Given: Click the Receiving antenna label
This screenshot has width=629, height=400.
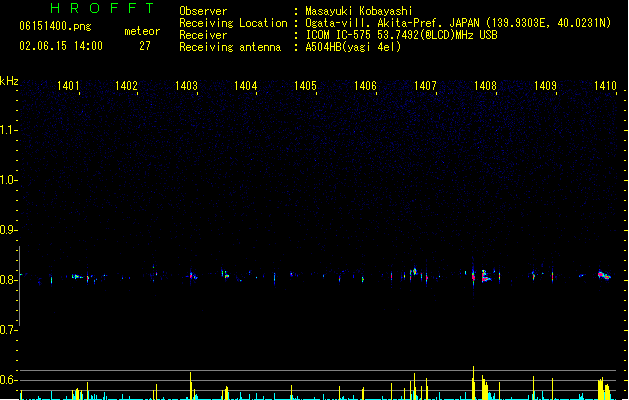Looking at the screenshot, I should (x=230, y=47).
